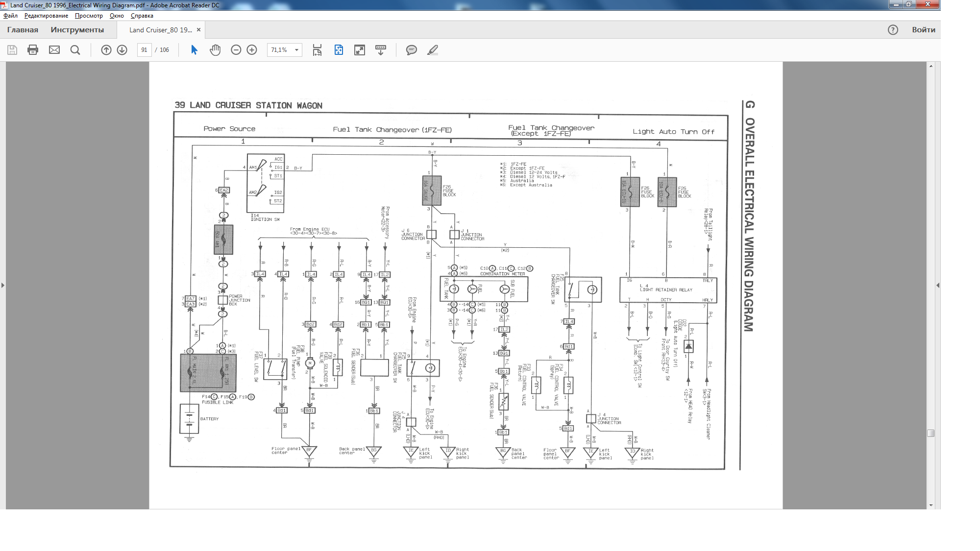Zoom out with minus icon
Image resolution: width=980 pixels, height=551 pixels.
tap(236, 50)
